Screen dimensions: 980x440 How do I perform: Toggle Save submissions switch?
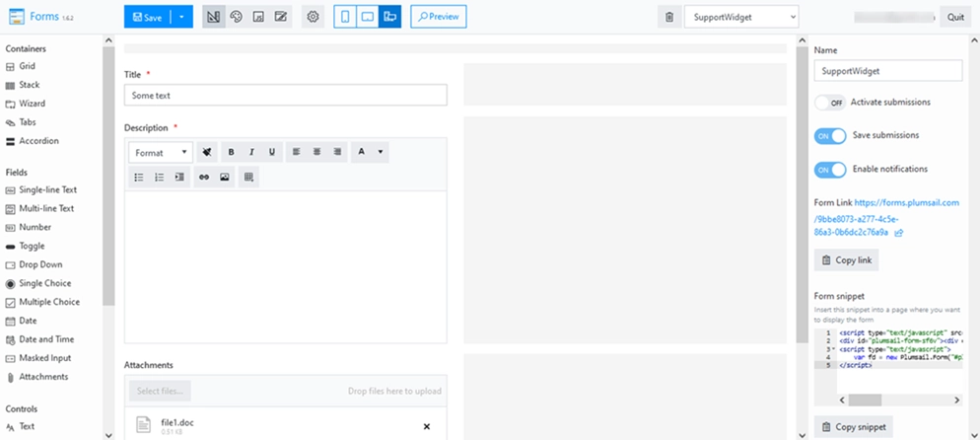[x=830, y=135]
